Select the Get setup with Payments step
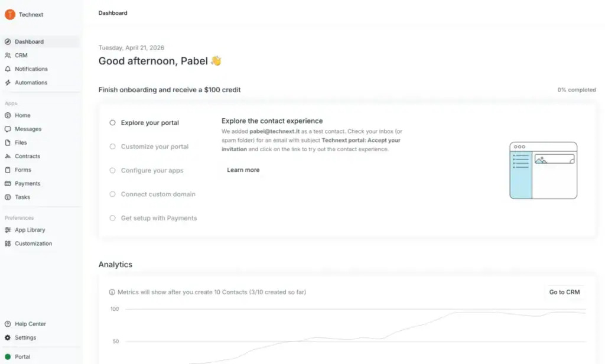Image resolution: width=605 pixels, height=364 pixels. (112, 217)
